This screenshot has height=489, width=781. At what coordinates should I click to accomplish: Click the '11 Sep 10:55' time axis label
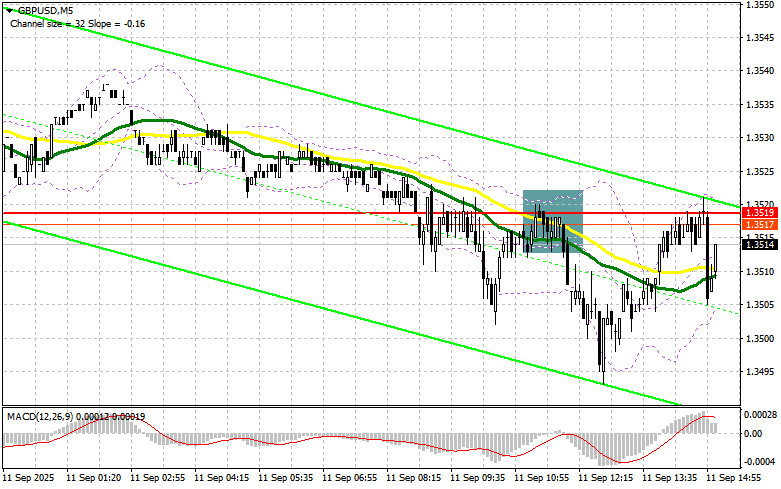[541, 478]
